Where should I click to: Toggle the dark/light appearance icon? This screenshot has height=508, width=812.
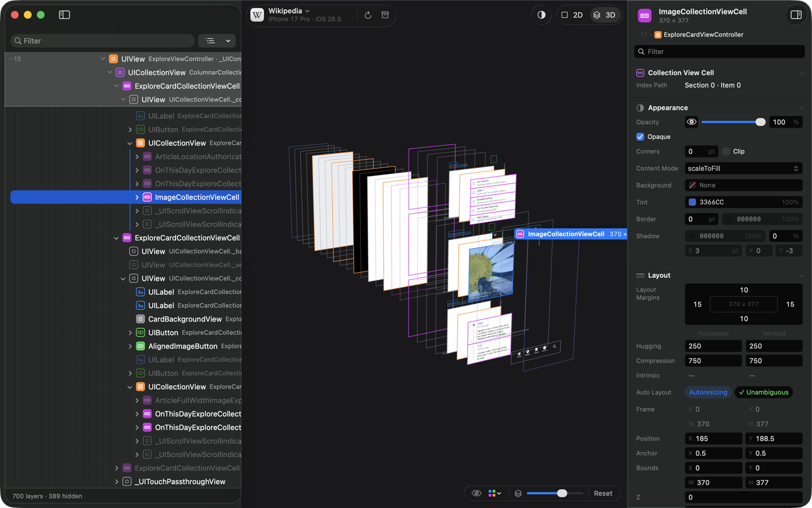click(542, 15)
